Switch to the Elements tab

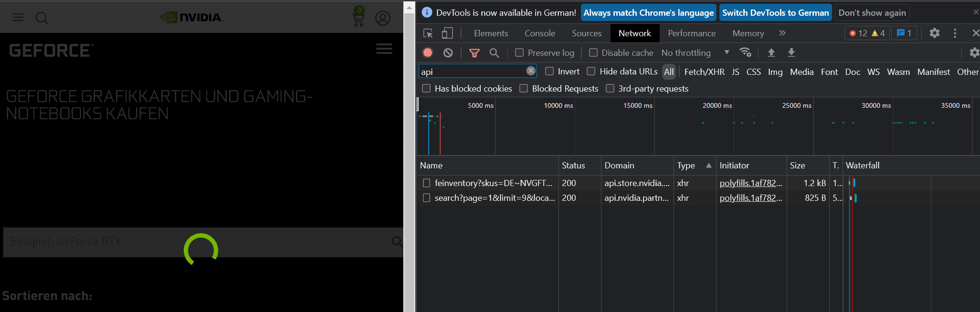[x=491, y=33]
